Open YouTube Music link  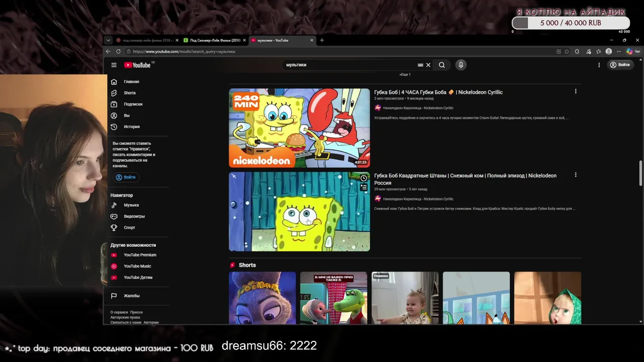pyautogui.click(x=138, y=266)
